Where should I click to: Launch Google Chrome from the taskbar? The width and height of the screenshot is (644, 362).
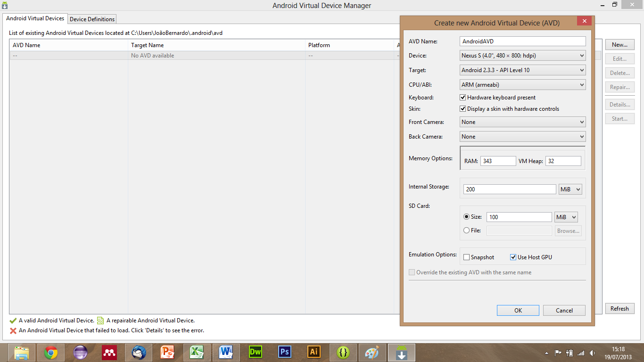(x=51, y=352)
